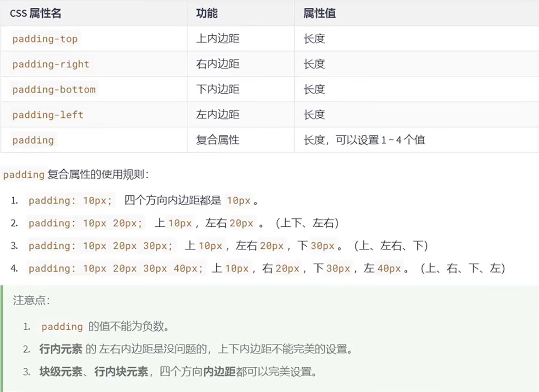The height and width of the screenshot is (392, 539).
Task: Select heading '复合属性的使用规则'
Action: [x=96, y=175]
